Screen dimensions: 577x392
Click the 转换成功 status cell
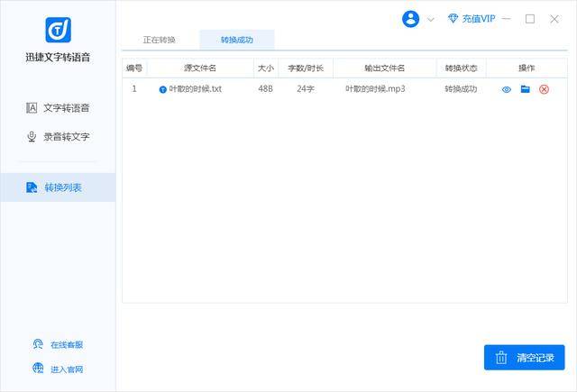[461, 89]
